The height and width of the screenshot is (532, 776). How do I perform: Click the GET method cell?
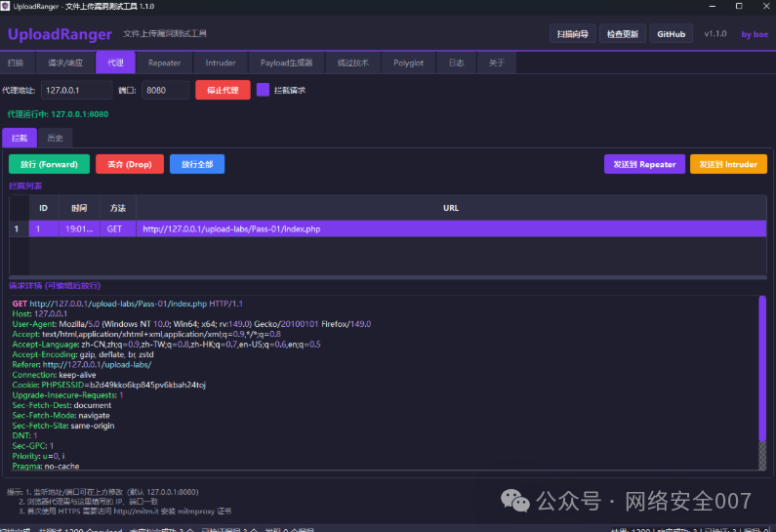click(x=118, y=229)
